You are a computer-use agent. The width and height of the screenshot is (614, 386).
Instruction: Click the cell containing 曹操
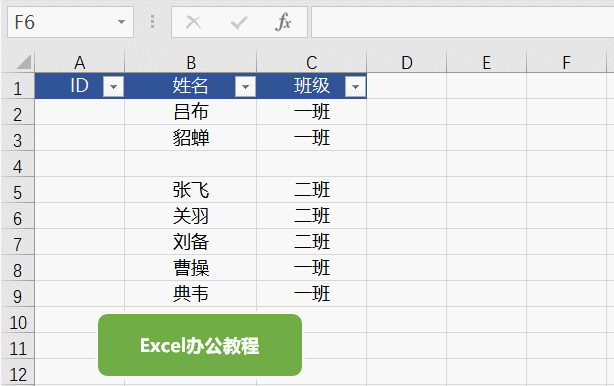[x=191, y=268]
